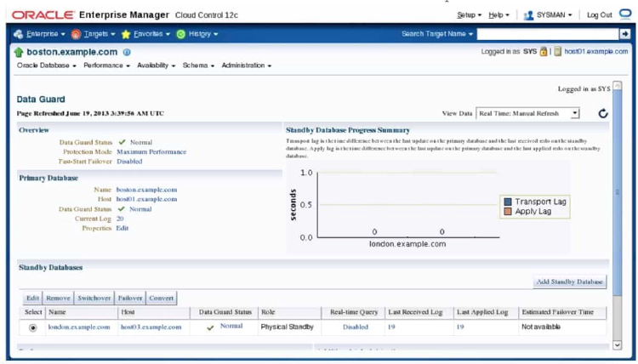The width and height of the screenshot is (638, 364).
Task: Expand the History menu
Action: coord(203,34)
